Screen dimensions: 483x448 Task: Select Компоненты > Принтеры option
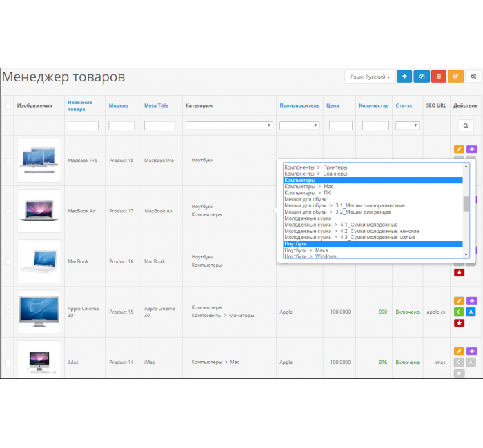pos(373,167)
